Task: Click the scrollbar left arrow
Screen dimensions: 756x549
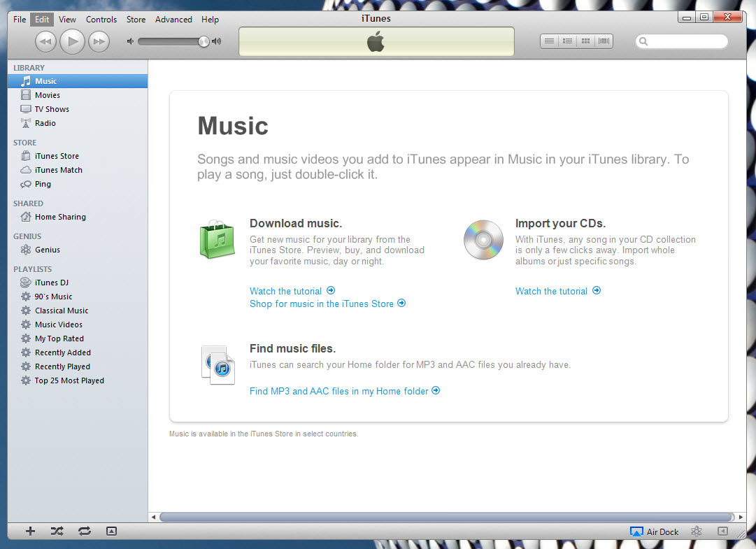Action: click(x=153, y=518)
